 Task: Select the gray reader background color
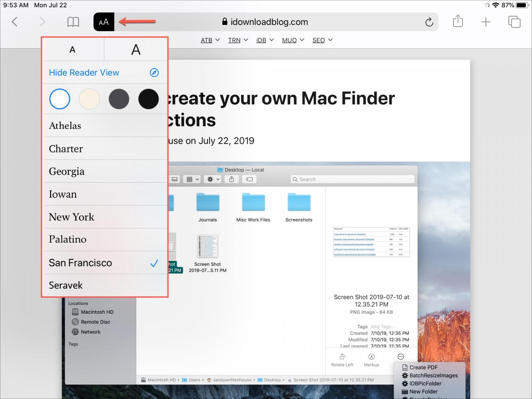coord(119,99)
